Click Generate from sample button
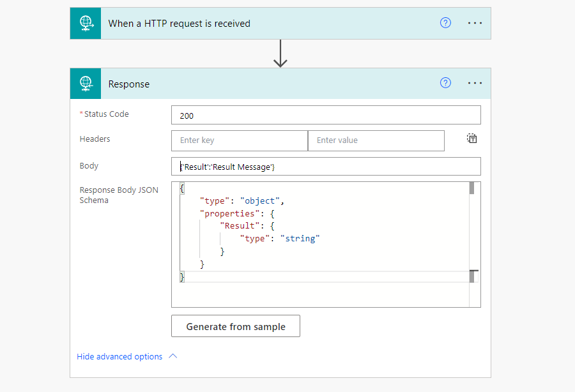 coord(235,326)
